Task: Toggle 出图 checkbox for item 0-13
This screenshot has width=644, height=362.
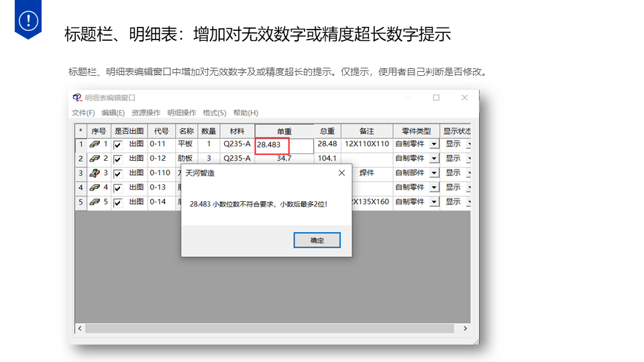Action: (x=118, y=188)
